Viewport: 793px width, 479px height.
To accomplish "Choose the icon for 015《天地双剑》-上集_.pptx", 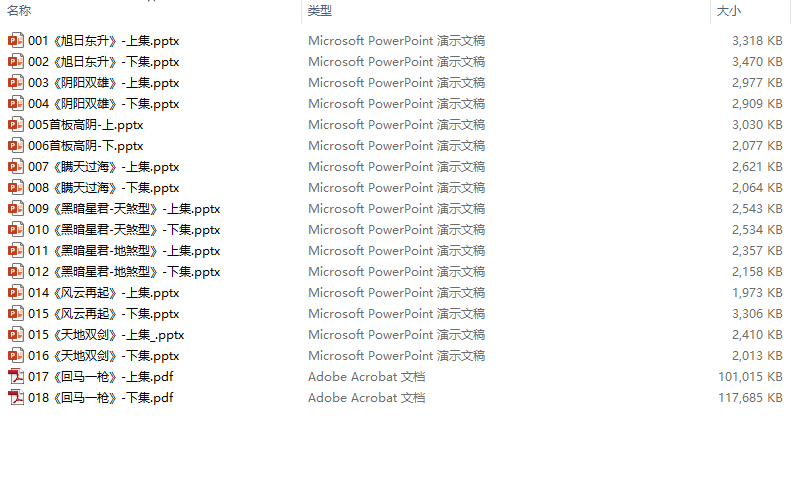I will tap(16, 334).
